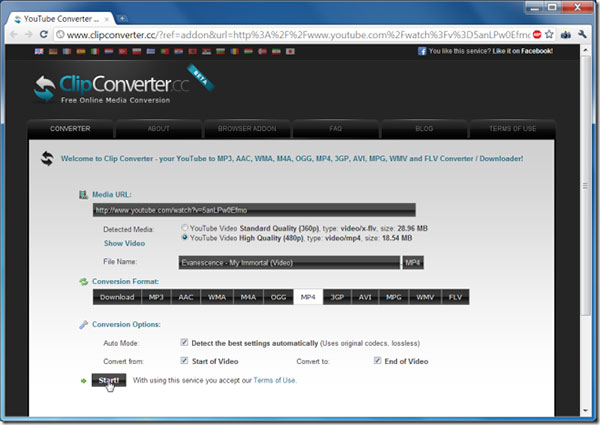The height and width of the screenshot is (425, 600).
Task: Toggle the Start of Video checkbox
Action: [184, 361]
